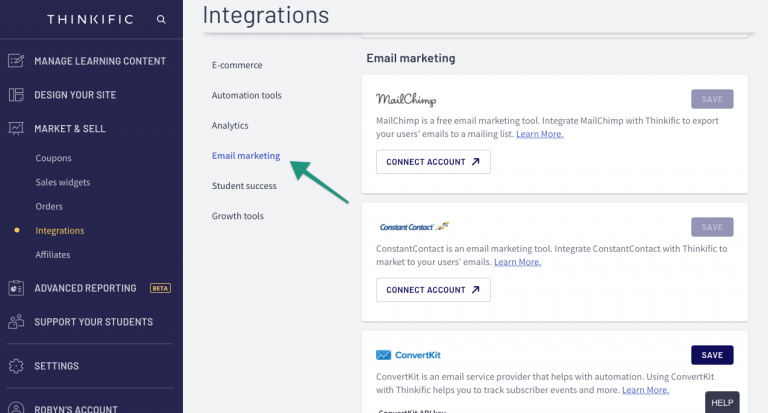Select Affiliates in the sidebar
768x413 pixels.
click(53, 254)
